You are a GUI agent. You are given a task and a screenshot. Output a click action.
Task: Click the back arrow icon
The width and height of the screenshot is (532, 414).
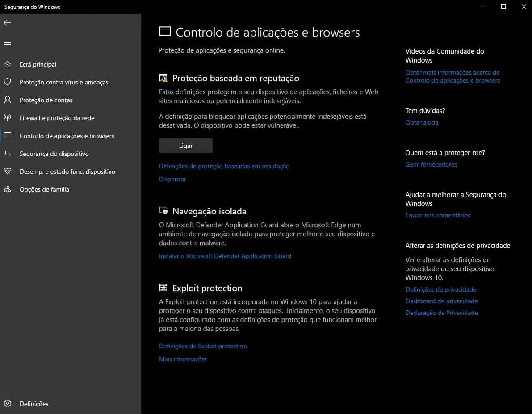pyautogui.click(x=7, y=23)
